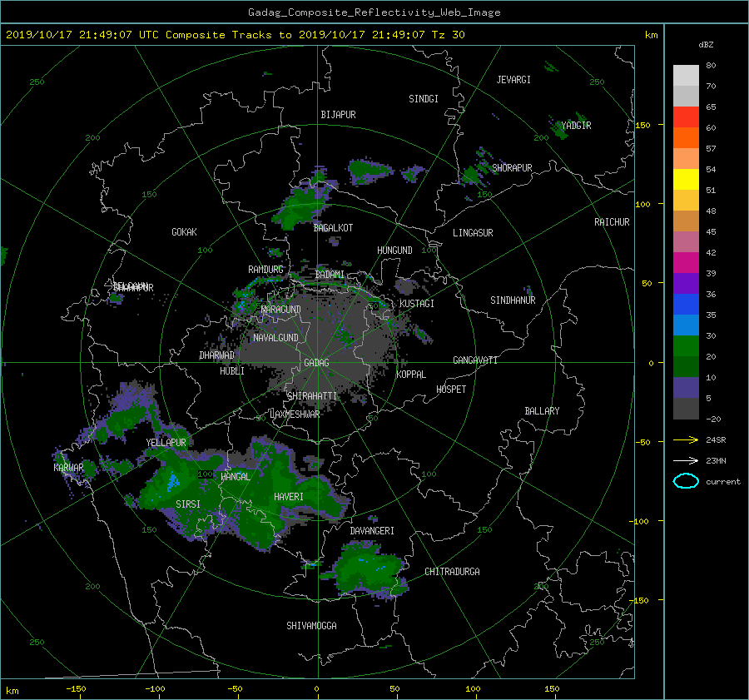The height and width of the screenshot is (700, 749).
Task: Click the HOSPET city label
Action: (451, 390)
